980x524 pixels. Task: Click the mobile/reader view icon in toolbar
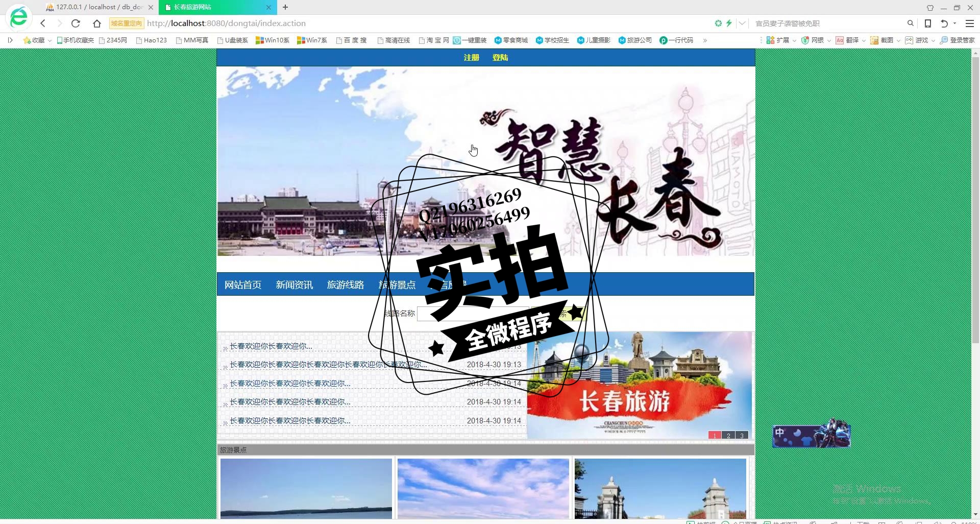(x=928, y=23)
